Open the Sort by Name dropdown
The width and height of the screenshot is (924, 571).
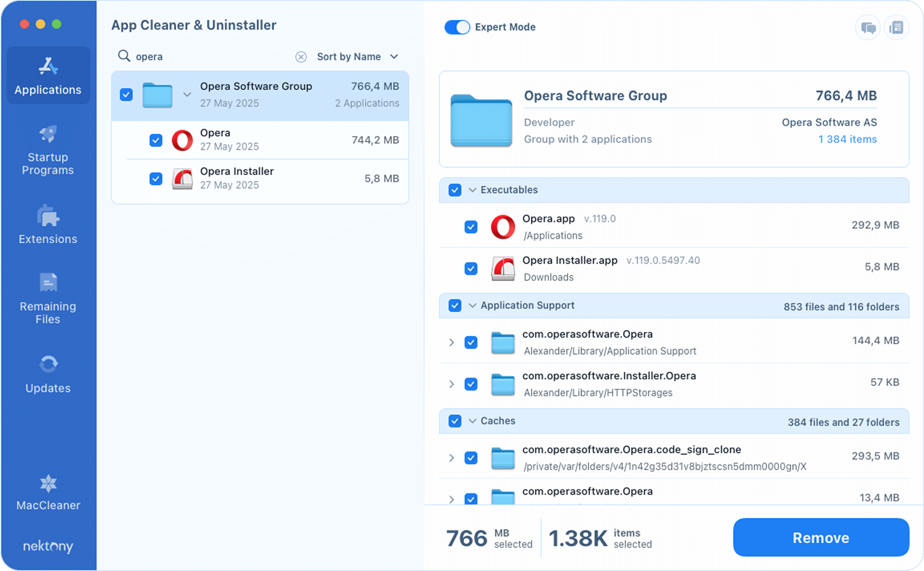tap(358, 57)
